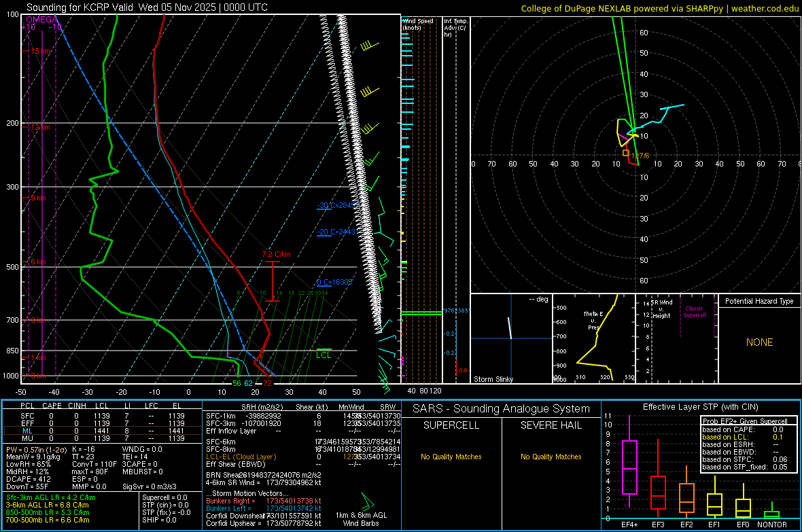Click the NONE hazard type text
The image size is (802, 532).
click(x=760, y=342)
